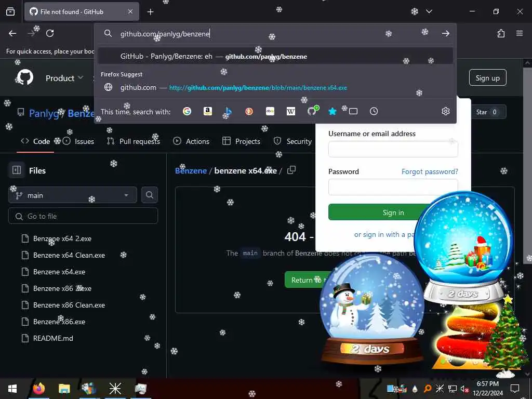Open the notification center
532x399 pixels.
(515, 389)
